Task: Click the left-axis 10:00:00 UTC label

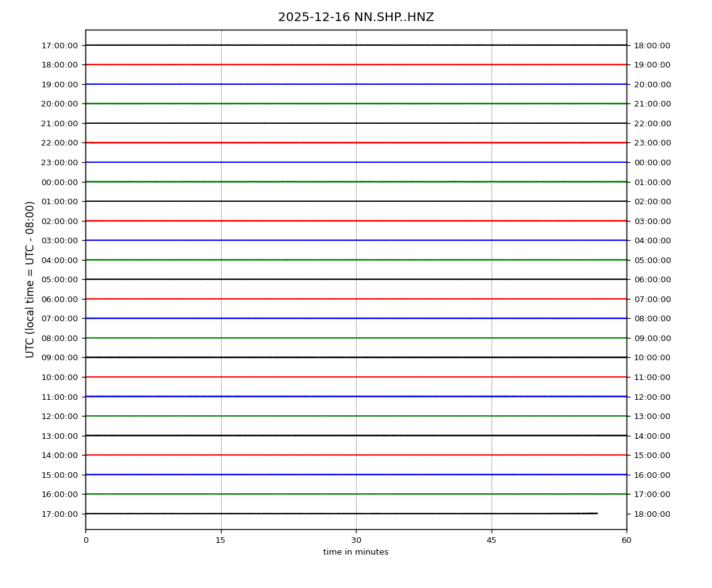Action: pyautogui.click(x=59, y=377)
